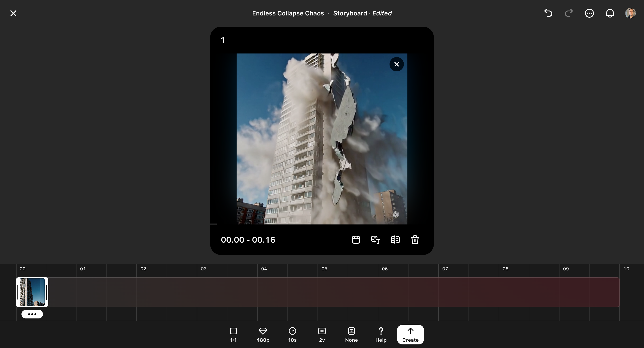Change the 1:1 aspect ratio setting
The image size is (644, 348).
coord(233,335)
